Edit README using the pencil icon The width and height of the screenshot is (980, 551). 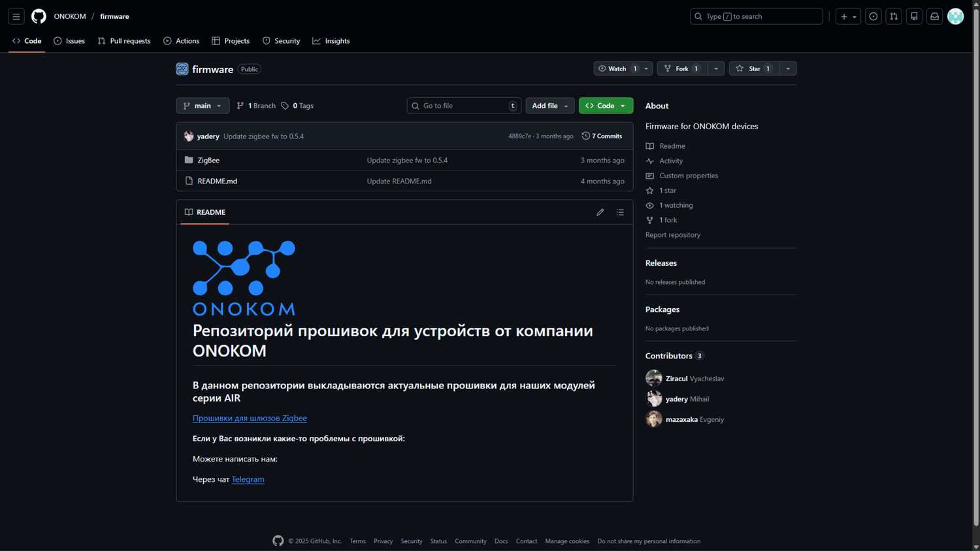[600, 212]
